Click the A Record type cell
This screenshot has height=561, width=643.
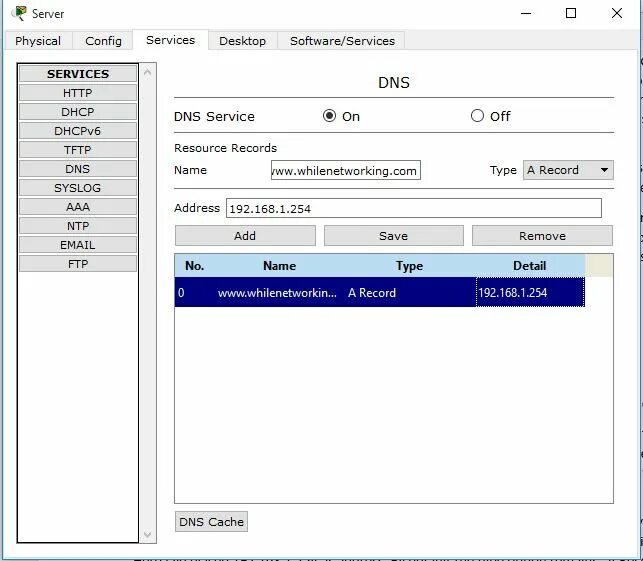(x=410, y=292)
